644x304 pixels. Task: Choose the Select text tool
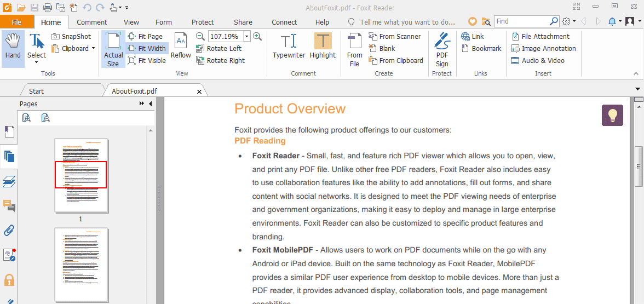37,48
